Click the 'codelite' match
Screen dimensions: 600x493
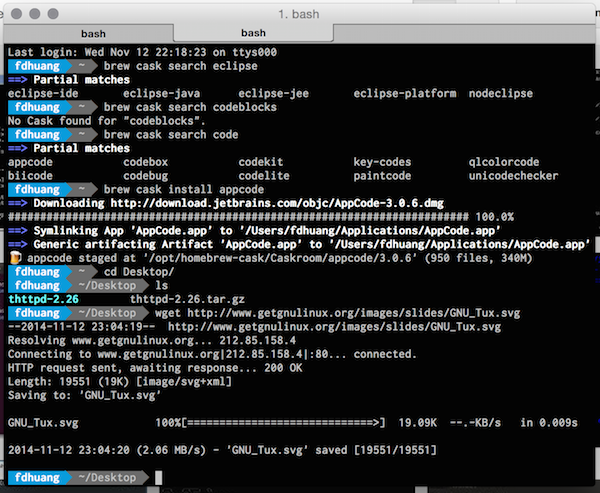coord(264,176)
